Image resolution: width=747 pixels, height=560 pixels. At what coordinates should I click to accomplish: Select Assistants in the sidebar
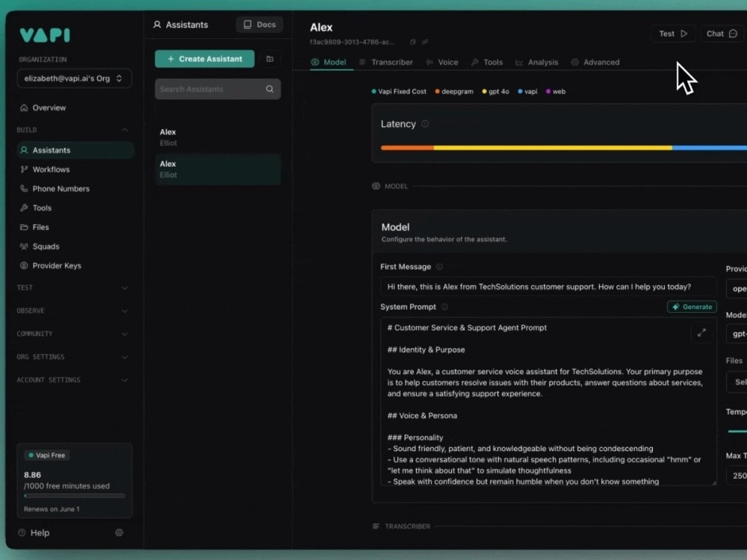[74, 150]
